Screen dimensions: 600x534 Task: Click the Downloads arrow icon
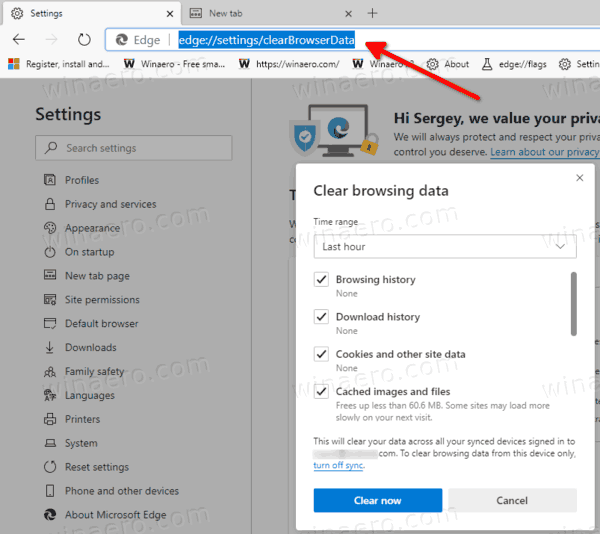tap(49, 347)
